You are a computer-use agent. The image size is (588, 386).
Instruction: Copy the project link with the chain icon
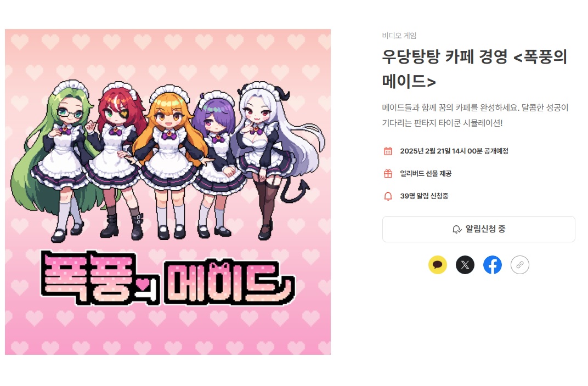520,265
